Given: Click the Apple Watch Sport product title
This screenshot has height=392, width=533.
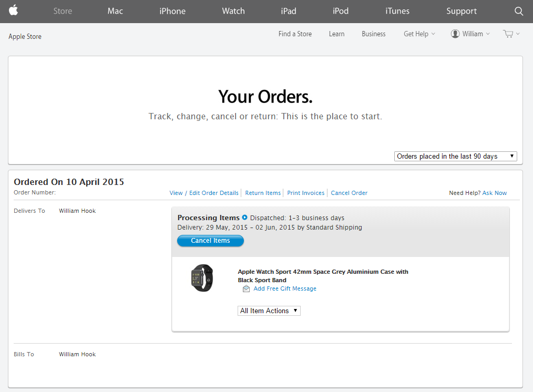Looking at the screenshot, I should (323, 276).
